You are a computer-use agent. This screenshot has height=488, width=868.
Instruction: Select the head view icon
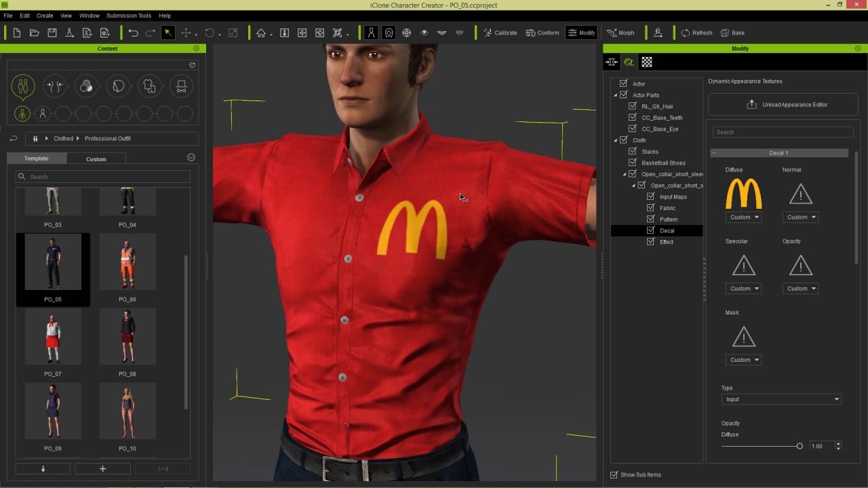(389, 33)
